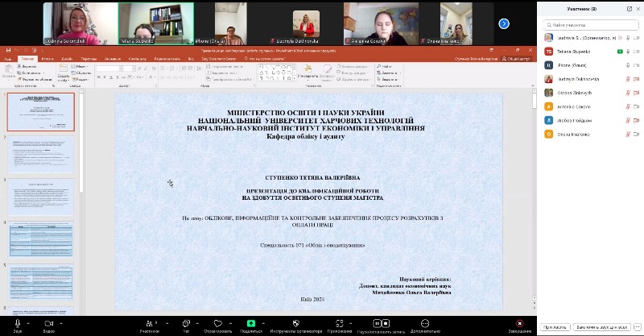
Task: Open the Приложения apps icon
Action: click(340, 323)
